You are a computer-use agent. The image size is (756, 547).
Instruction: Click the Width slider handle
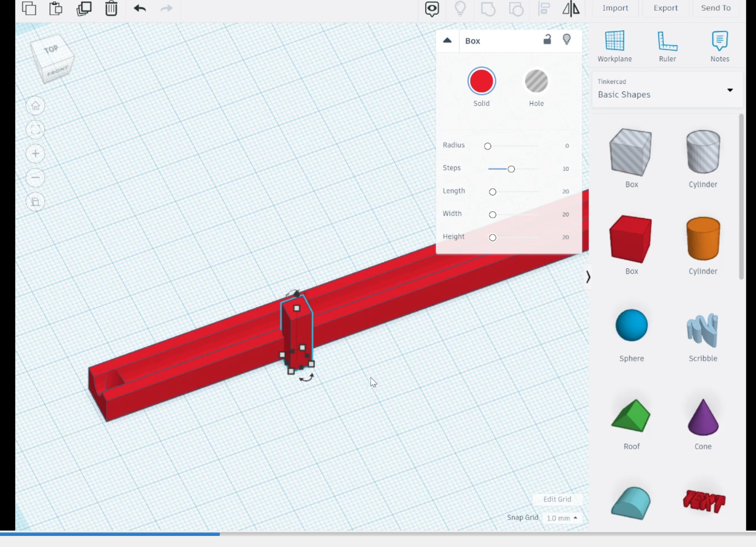[x=492, y=215]
